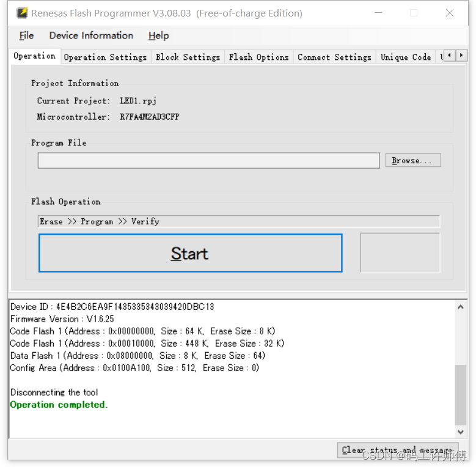Screen dimensions: 476x467
Task: Switch to the Unique Code tab
Action: [x=406, y=57]
